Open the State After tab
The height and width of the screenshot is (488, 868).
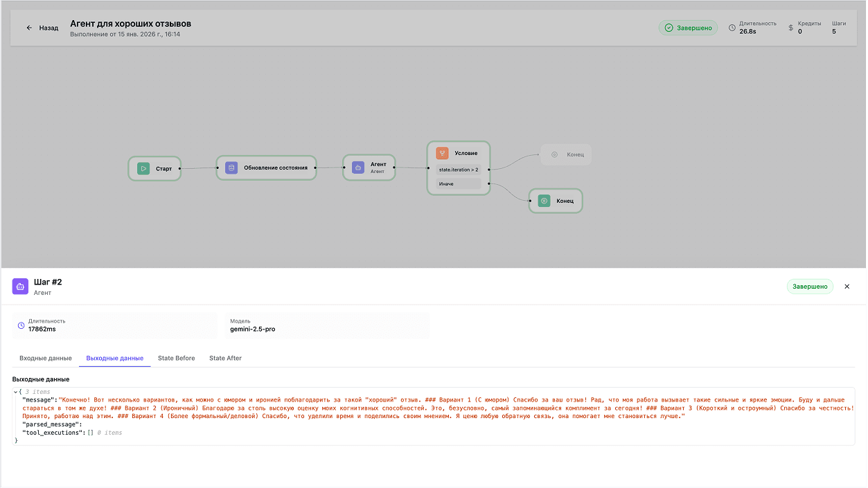[225, 358]
